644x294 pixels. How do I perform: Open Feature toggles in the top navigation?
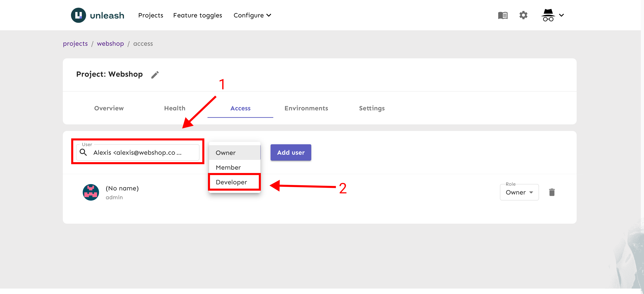coord(198,15)
